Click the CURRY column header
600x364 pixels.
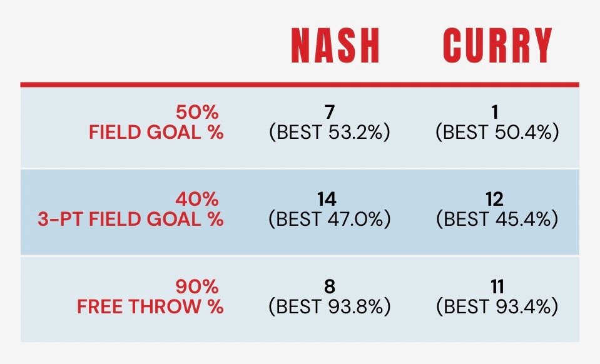[x=498, y=46]
